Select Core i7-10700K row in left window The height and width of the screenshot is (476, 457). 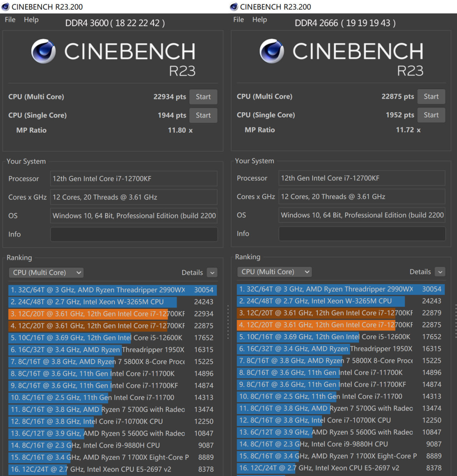113,421
